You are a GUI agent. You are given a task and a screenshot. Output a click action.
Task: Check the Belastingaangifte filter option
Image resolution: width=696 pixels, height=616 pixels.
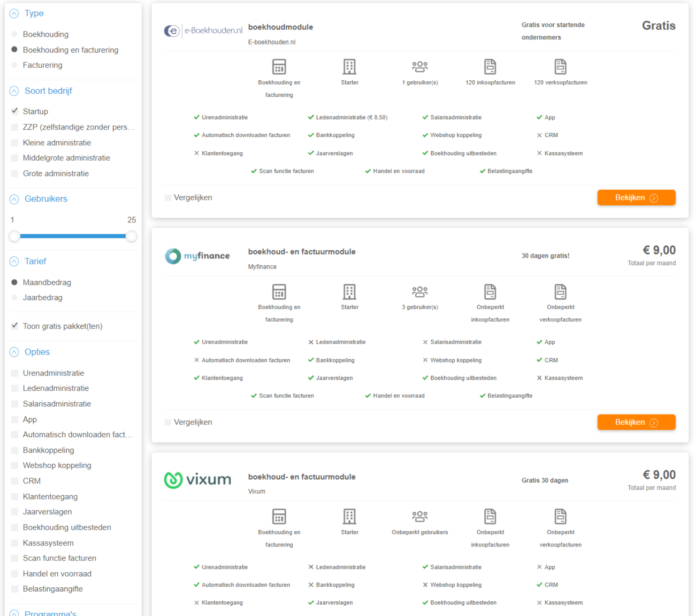coord(15,589)
